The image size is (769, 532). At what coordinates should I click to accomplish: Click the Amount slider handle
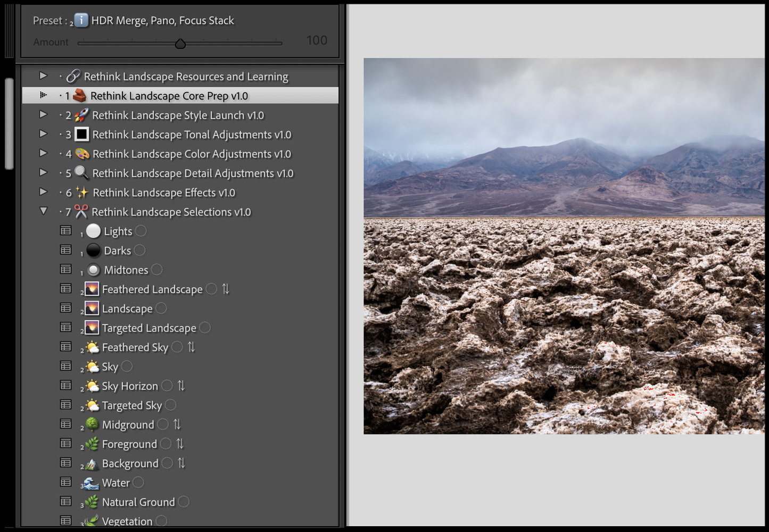(x=180, y=44)
